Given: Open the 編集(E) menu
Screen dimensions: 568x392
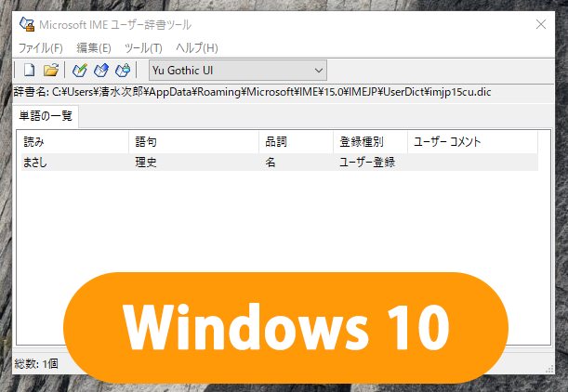Looking at the screenshot, I should (x=94, y=47).
